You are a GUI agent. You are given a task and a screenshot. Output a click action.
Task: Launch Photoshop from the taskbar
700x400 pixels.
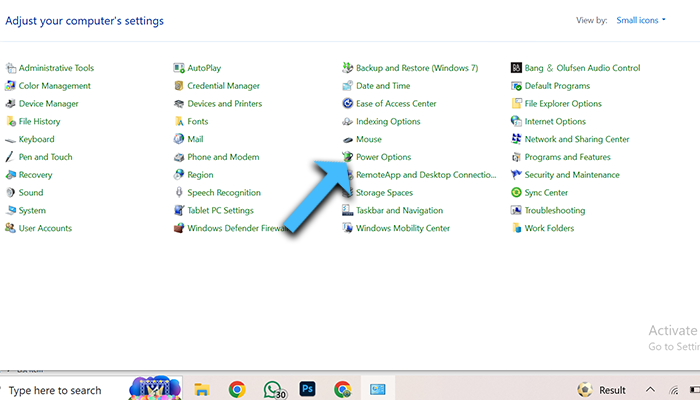[x=307, y=389]
